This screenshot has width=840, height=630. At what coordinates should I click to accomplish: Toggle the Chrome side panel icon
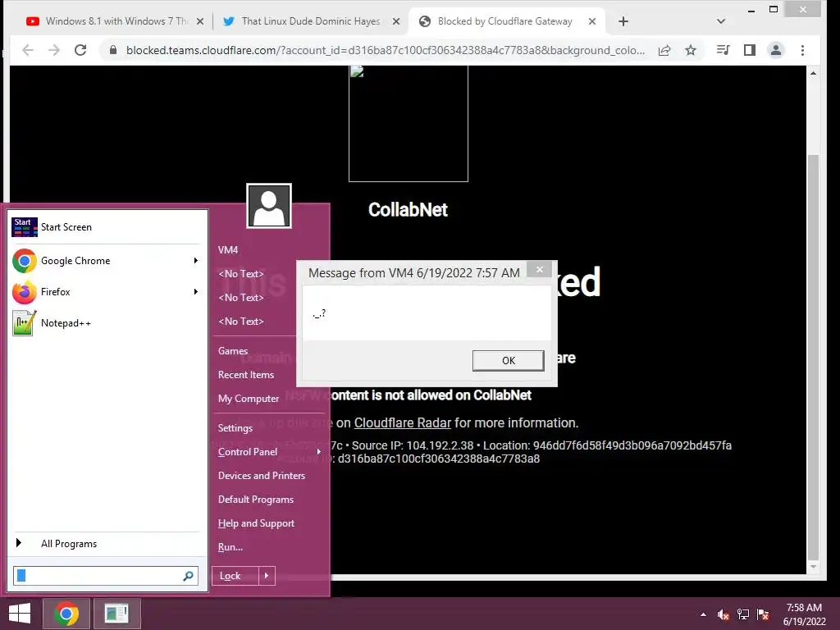coord(750,50)
